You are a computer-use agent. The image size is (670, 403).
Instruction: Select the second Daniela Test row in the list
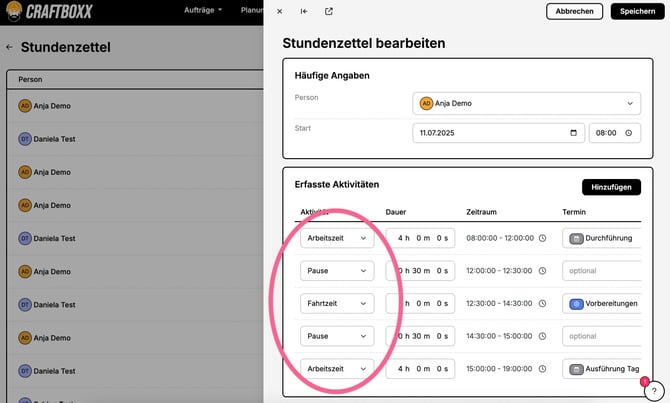tap(135, 238)
